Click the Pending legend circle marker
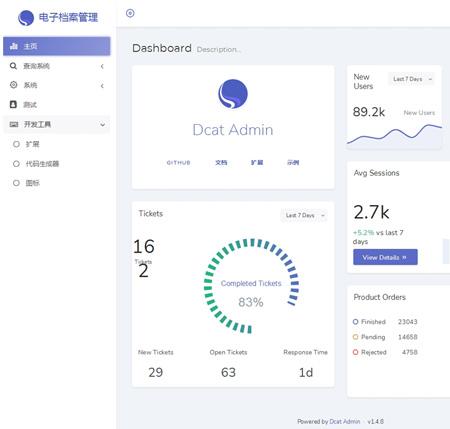The height and width of the screenshot is (429, 450). tap(355, 337)
